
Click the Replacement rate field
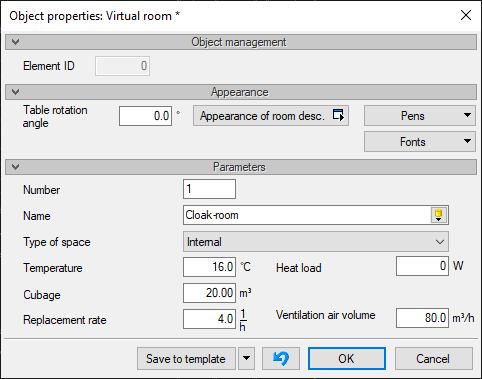tap(209, 319)
